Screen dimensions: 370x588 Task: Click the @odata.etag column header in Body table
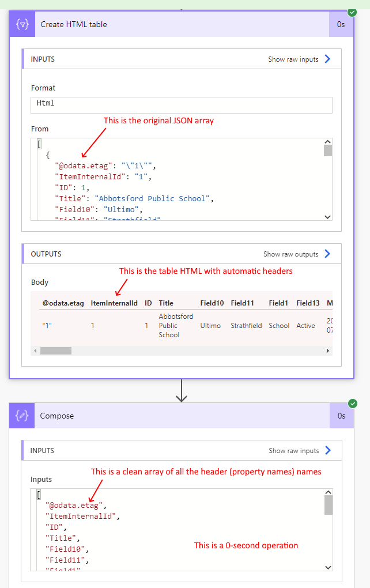point(63,303)
